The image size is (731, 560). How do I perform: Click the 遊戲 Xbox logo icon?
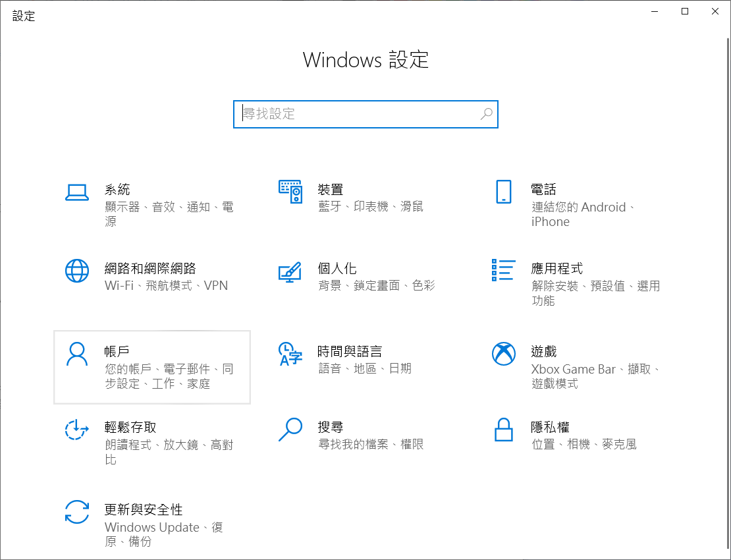click(503, 354)
